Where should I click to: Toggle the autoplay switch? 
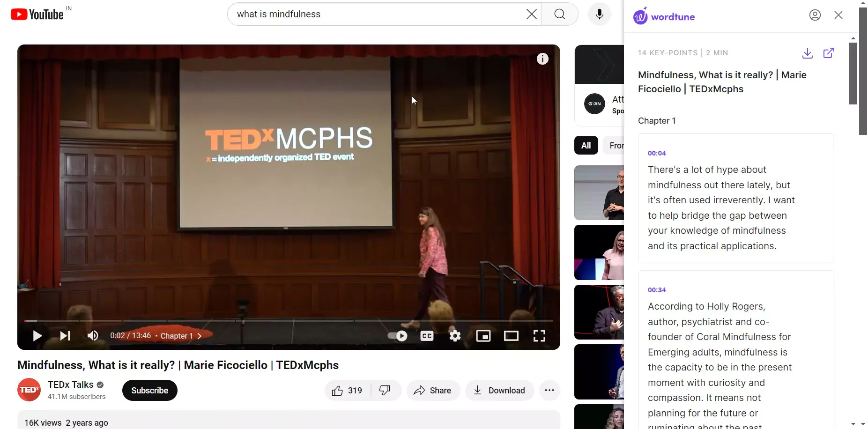coord(398,336)
